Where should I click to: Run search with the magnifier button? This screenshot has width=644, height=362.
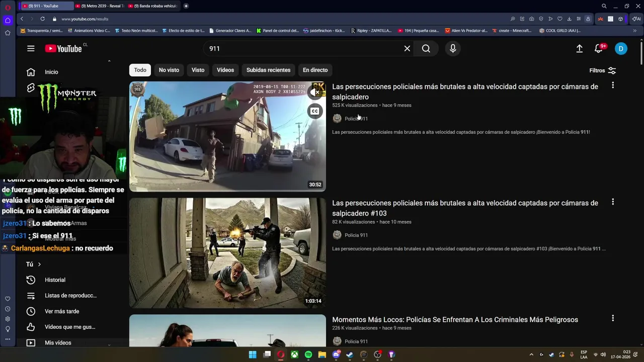click(x=426, y=48)
